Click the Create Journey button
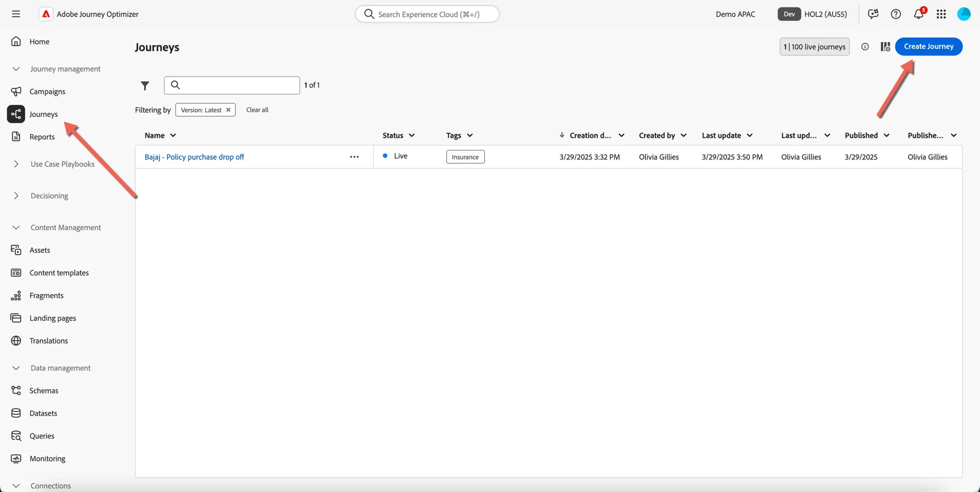Screen dimensions: 980x492 coord(928,46)
